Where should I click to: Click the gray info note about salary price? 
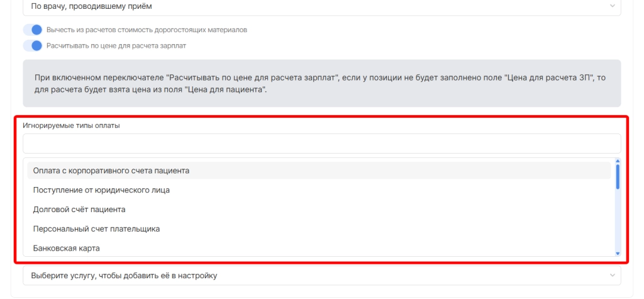(321, 84)
